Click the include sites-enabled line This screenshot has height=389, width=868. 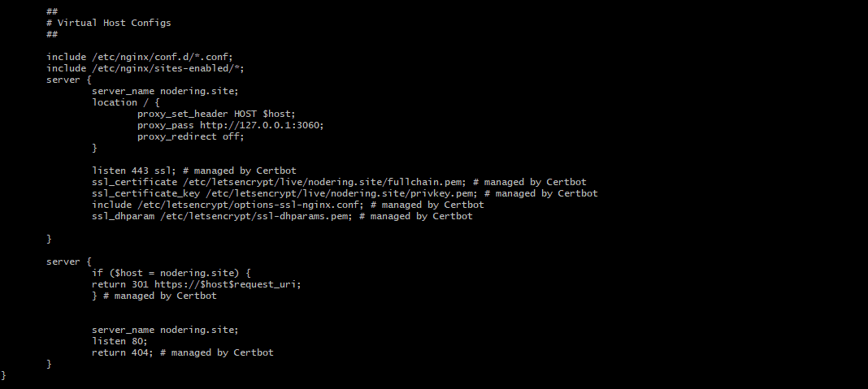(145, 68)
